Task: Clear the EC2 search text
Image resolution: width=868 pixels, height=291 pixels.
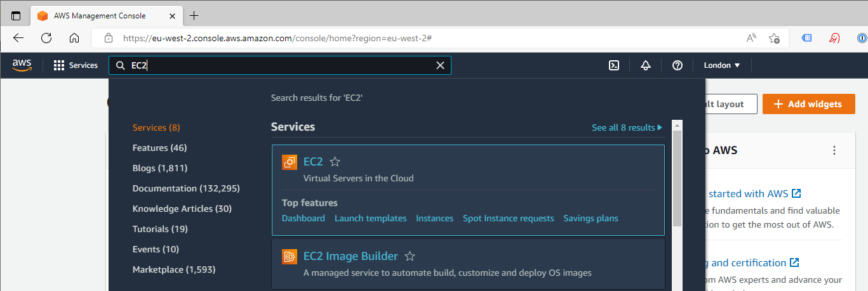Action: (440, 65)
